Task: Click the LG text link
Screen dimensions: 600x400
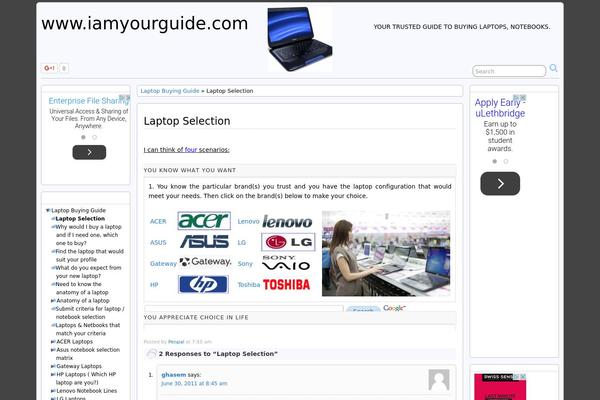Action: 241,242
